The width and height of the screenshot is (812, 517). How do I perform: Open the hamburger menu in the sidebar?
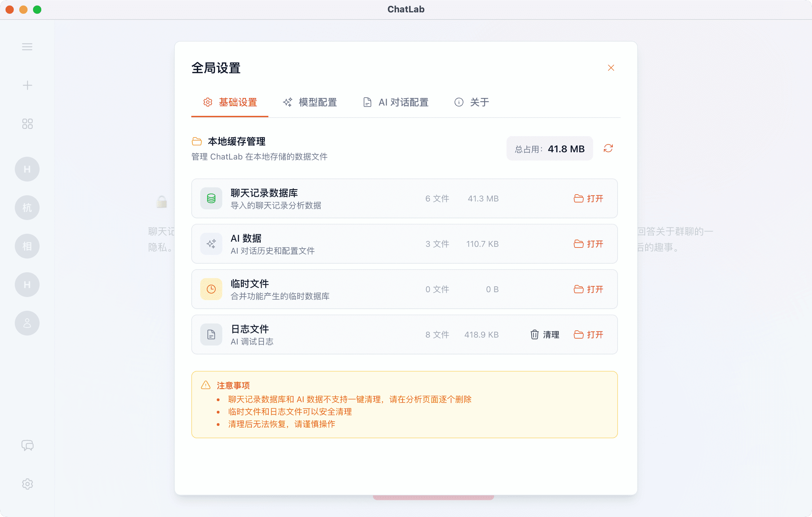pos(27,47)
